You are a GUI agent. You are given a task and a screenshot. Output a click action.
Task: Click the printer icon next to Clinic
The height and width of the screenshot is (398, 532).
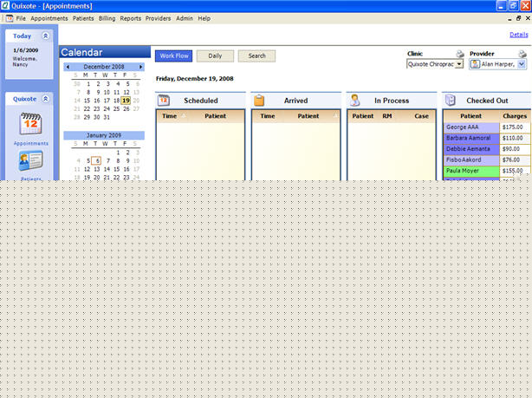pos(460,54)
